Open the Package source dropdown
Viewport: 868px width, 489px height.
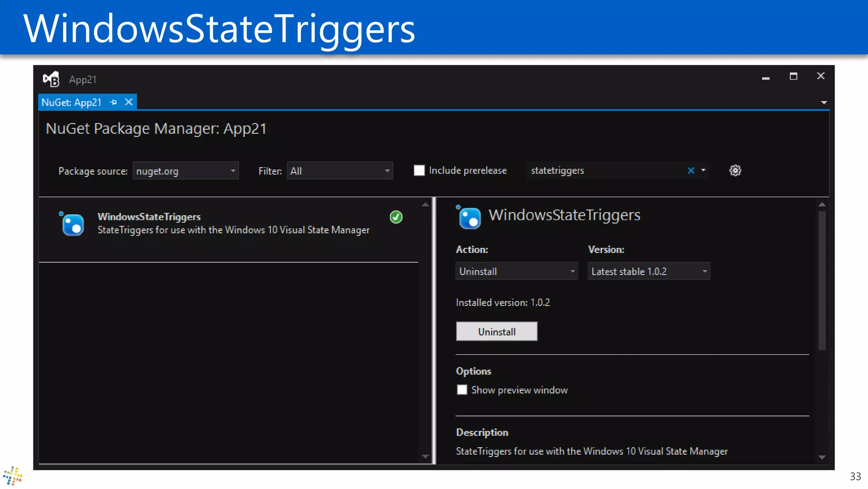pyautogui.click(x=186, y=171)
